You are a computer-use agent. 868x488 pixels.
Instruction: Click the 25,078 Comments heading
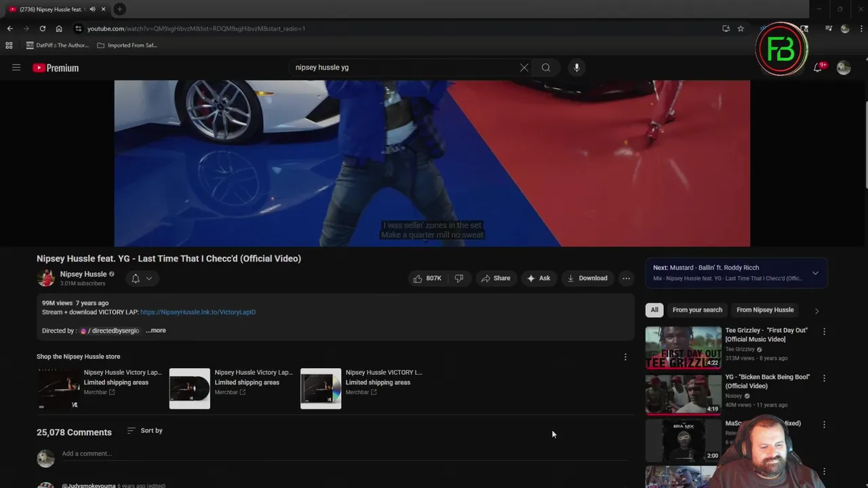pos(74,432)
